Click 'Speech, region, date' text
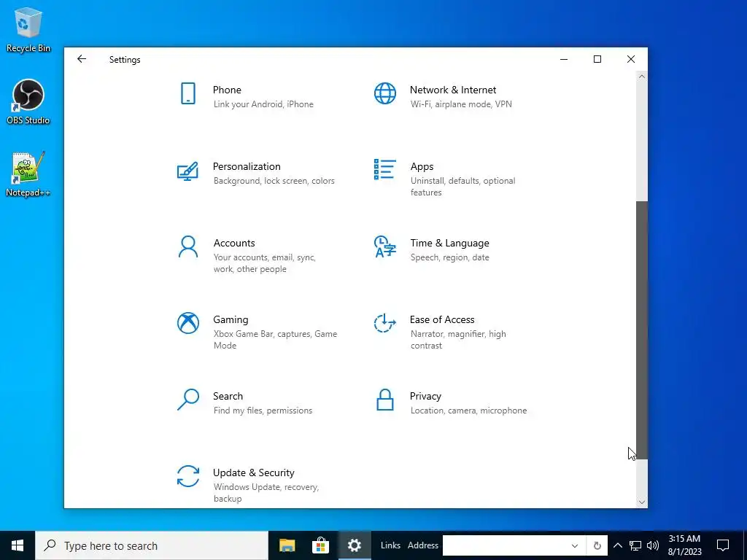 tap(449, 257)
